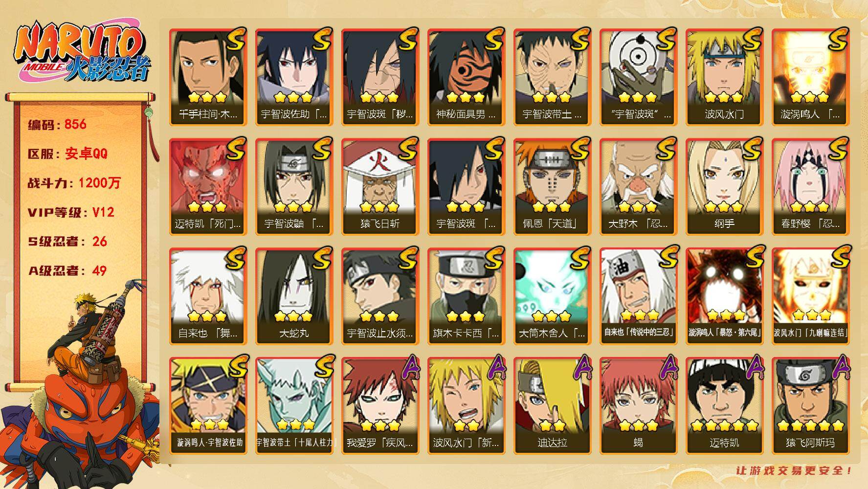This screenshot has width=868, height=489.
Task: Select the 蝎 ninja card
Action: (x=638, y=405)
